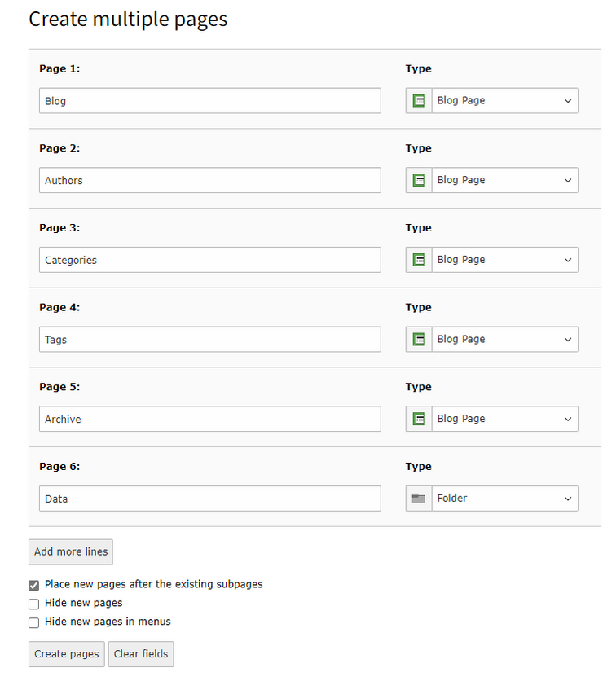616x681 pixels.
Task: Click the Folder icon for Page 6
Action: point(418,499)
